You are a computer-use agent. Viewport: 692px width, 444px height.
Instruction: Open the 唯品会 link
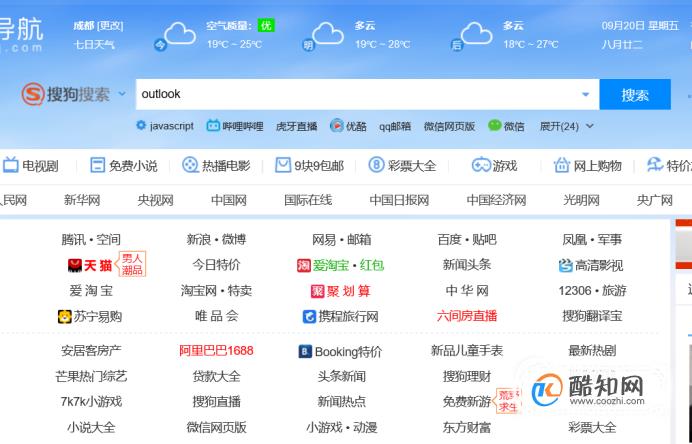pyautogui.click(x=216, y=316)
